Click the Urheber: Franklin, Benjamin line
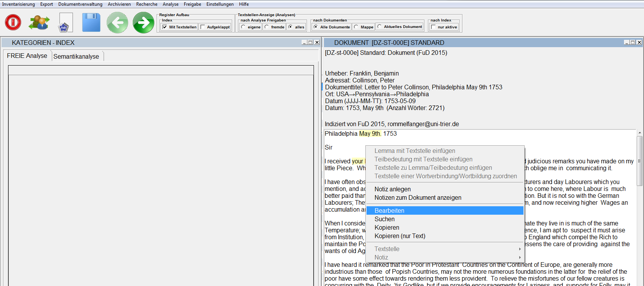The height and width of the screenshot is (286, 644). (362, 73)
